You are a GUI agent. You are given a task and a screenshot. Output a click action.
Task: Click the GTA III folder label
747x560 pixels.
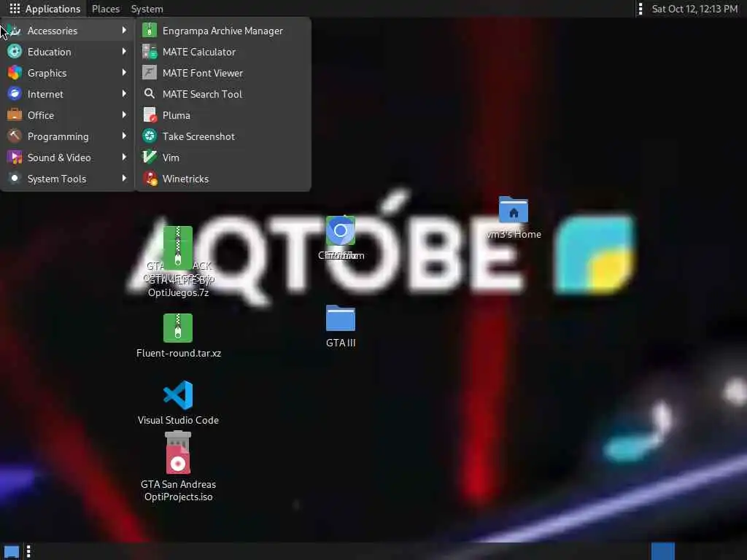341,343
